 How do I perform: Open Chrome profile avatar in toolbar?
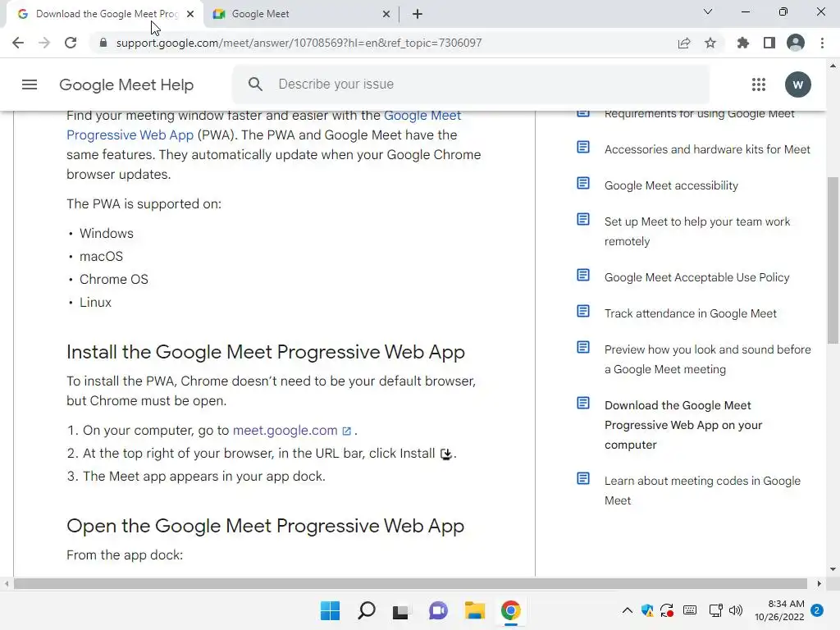[796, 43]
